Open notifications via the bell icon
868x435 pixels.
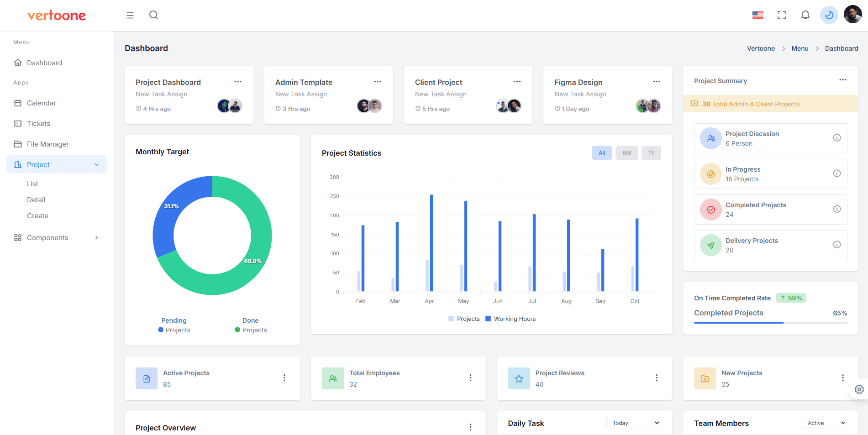pyautogui.click(x=805, y=15)
